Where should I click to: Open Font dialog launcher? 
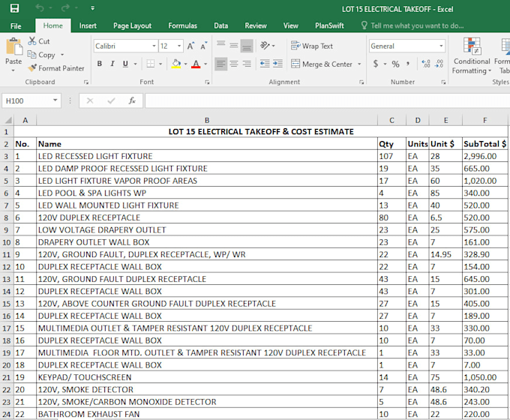207,82
